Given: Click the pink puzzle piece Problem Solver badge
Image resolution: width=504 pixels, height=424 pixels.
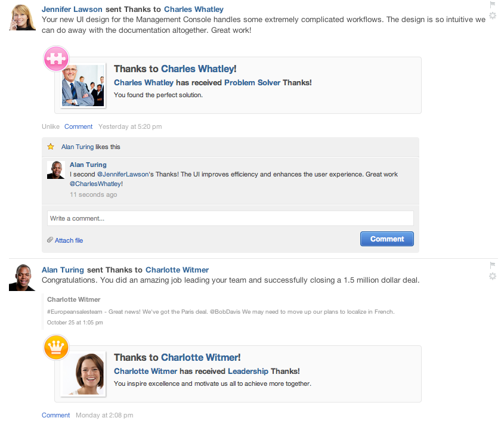Looking at the screenshot, I should pos(56,58).
